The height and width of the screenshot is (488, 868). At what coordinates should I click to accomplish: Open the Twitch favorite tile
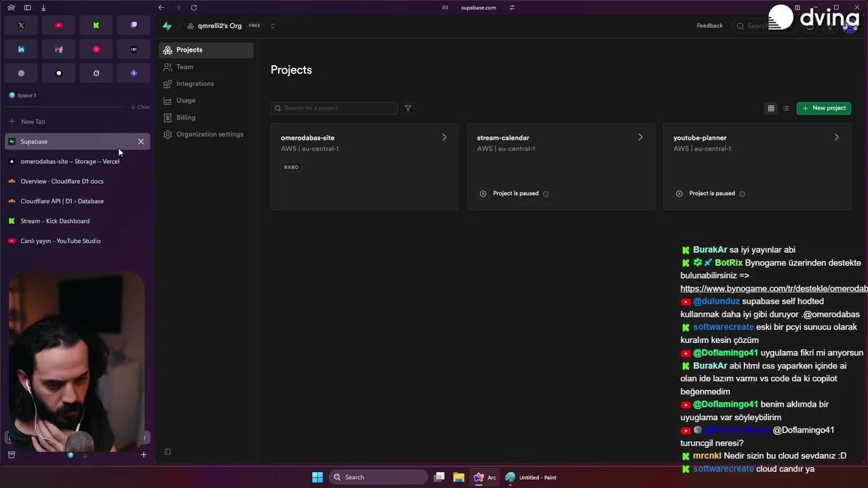(134, 25)
